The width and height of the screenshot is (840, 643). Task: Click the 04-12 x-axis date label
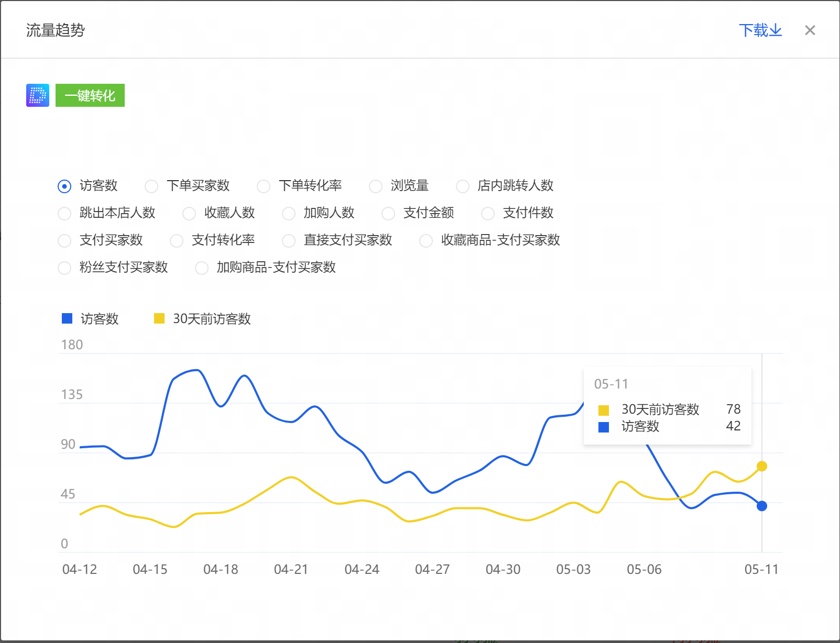pos(80,569)
